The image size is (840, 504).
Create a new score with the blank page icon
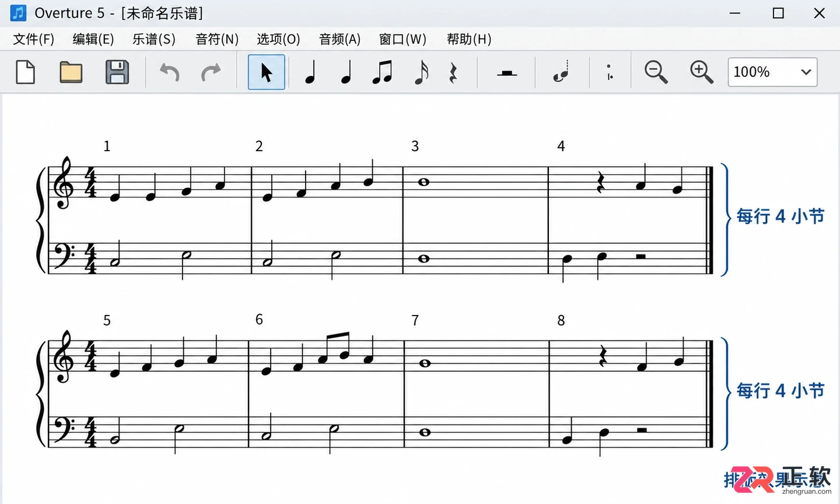pyautogui.click(x=25, y=72)
